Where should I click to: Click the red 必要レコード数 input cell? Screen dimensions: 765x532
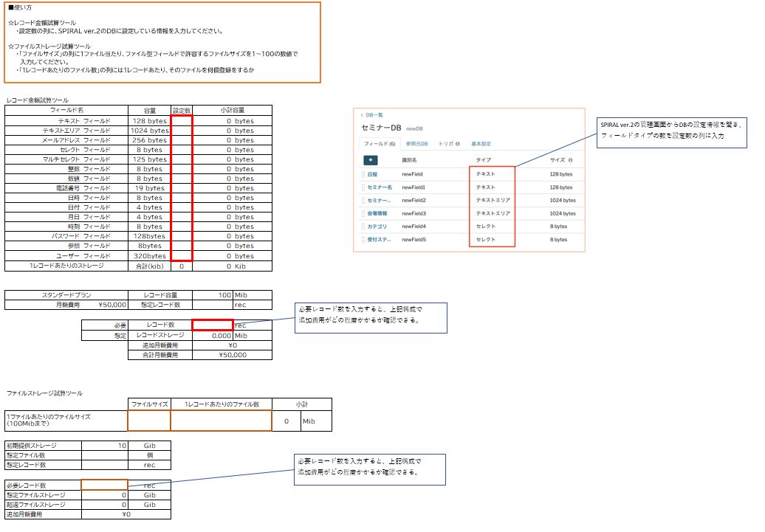[x=213, y=325]
